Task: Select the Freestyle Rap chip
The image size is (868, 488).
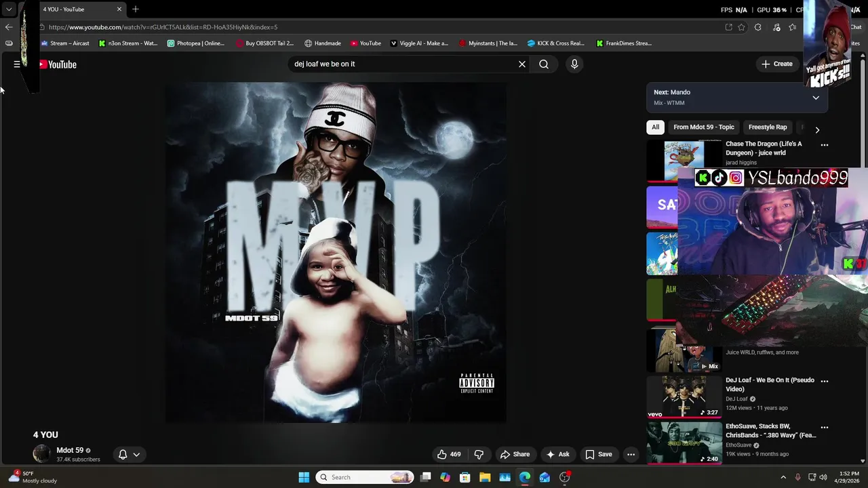Action: coord(768,127)
